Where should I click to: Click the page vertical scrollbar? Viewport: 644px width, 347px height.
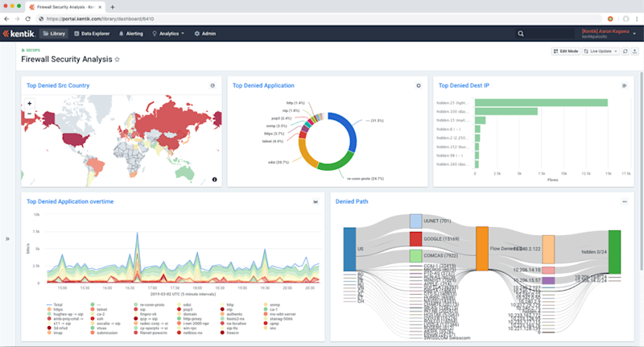(642, 171)
